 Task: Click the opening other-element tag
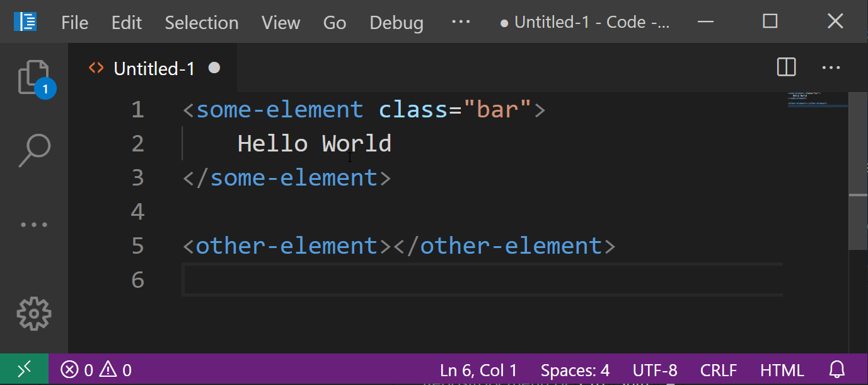tap(287, 246)
